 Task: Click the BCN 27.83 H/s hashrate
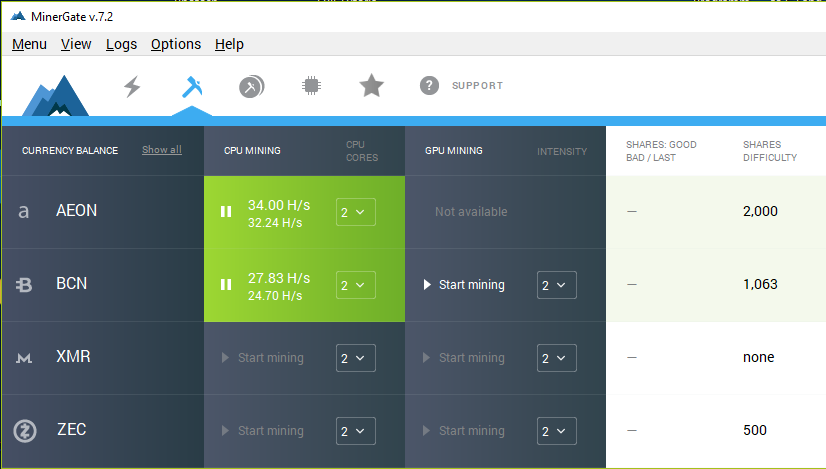tap(279, 278)
